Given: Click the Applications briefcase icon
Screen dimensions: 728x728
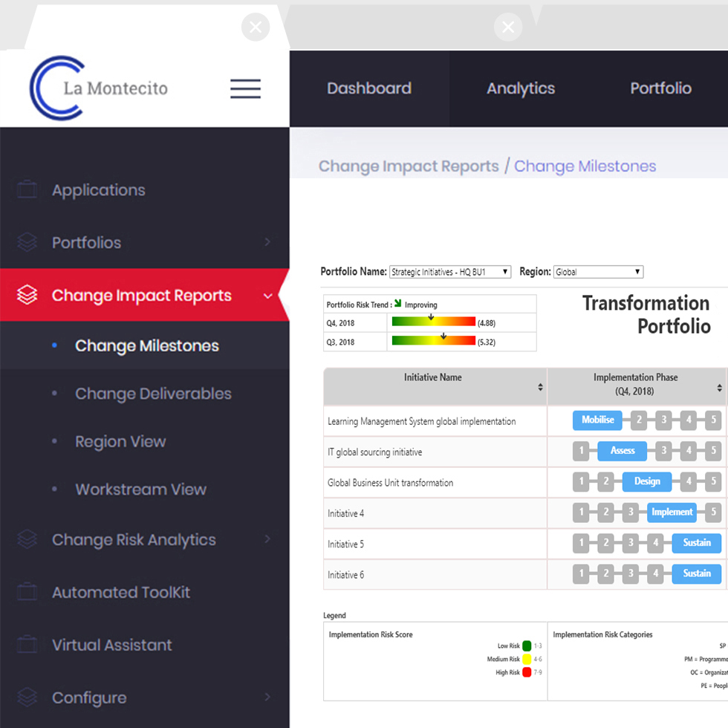Looking at the screenshot, I should point(27,190).
